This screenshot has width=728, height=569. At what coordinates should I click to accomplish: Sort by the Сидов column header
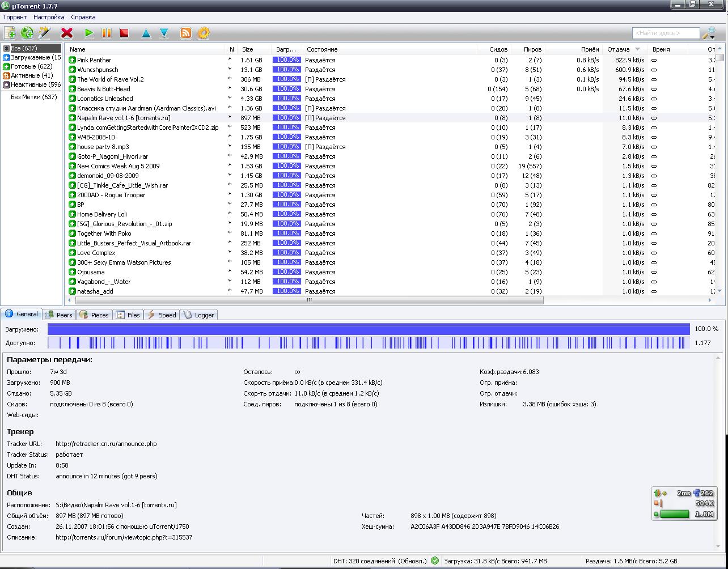tap(494, 49)
